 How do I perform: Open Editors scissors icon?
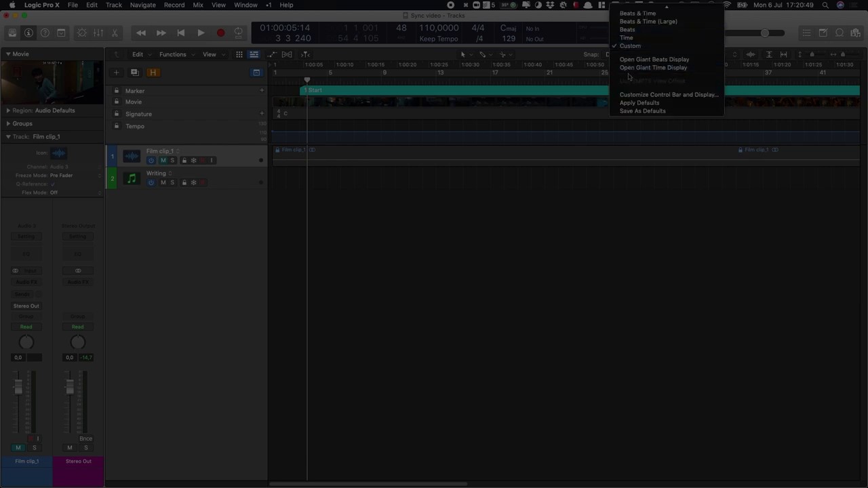(115, 33)
